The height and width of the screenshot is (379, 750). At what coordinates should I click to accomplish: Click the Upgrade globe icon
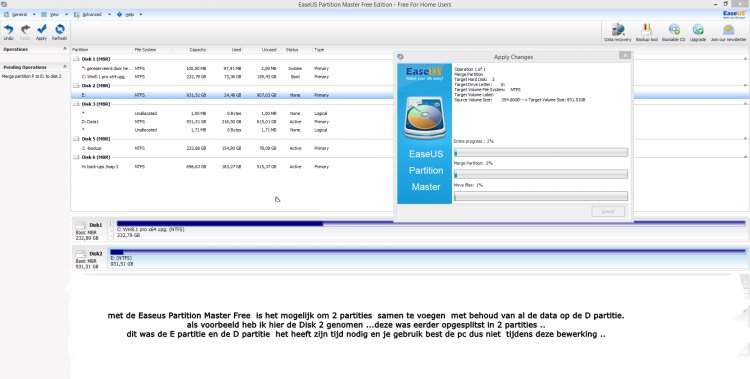tap(698, 30)
